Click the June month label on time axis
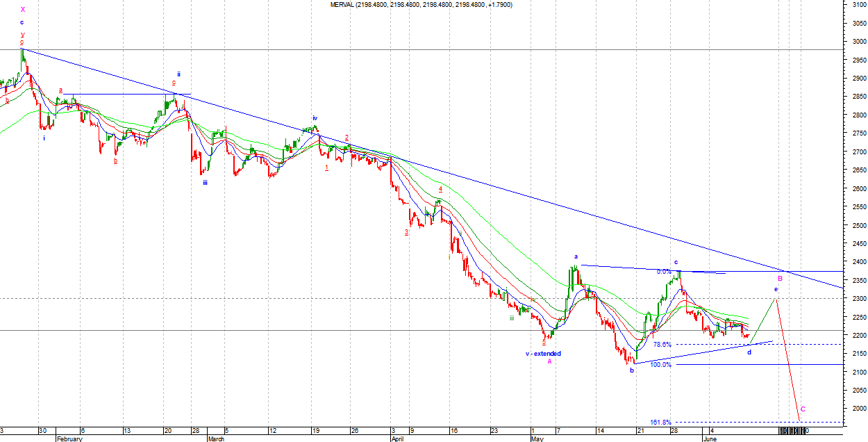The image size is (868, 442). [x=709, y=439]
